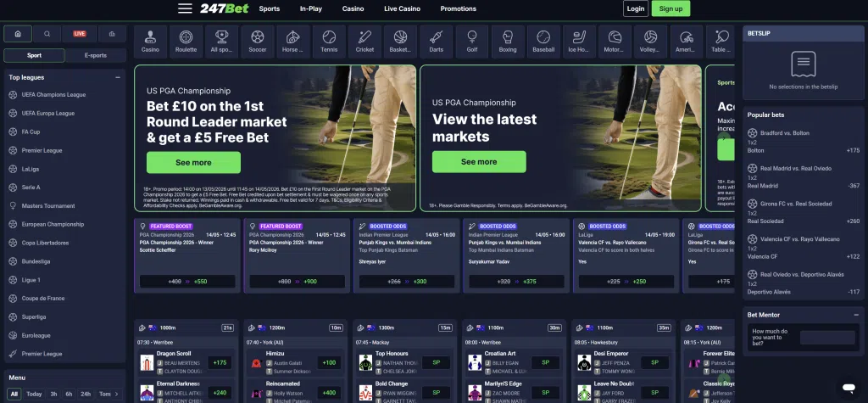Select Rory McIlroy +900 boosted odds

(x=298, y=282)
